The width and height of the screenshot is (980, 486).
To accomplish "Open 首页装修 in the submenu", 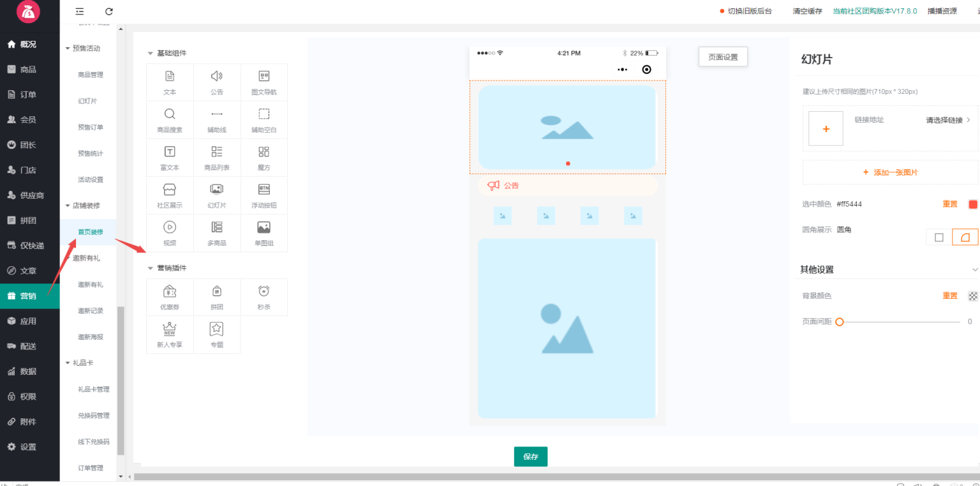I will click(91, 232).
